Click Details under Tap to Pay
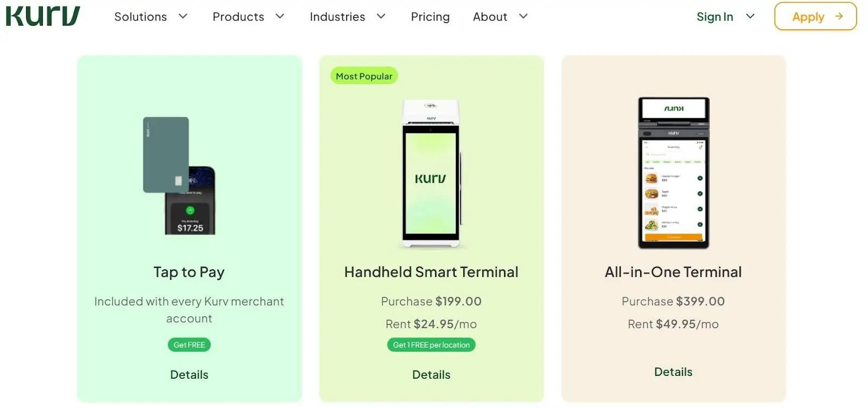This screenshot has height=409, width=868. point(189,374)
